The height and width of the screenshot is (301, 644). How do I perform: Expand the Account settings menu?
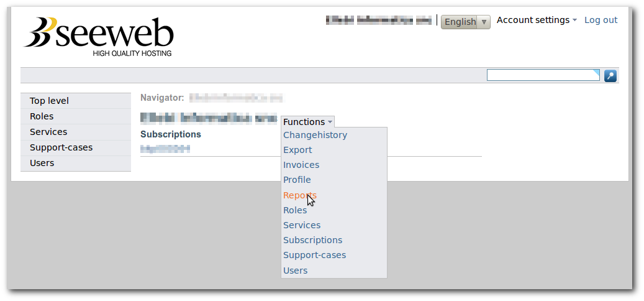pyautogui.click(x=537, y=20)
